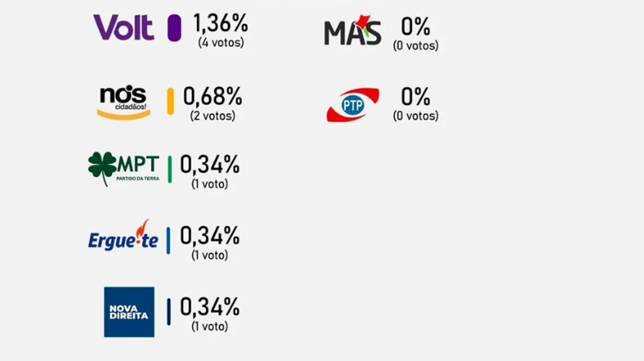
Task: Click the 0% result beside PTP
Action: click(416, 97)
